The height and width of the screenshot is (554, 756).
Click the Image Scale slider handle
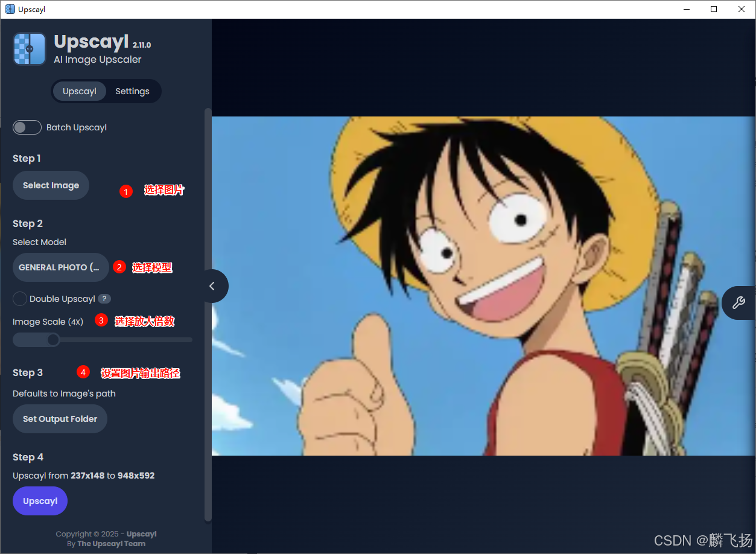pyautogui.click(x=53, y=340)
